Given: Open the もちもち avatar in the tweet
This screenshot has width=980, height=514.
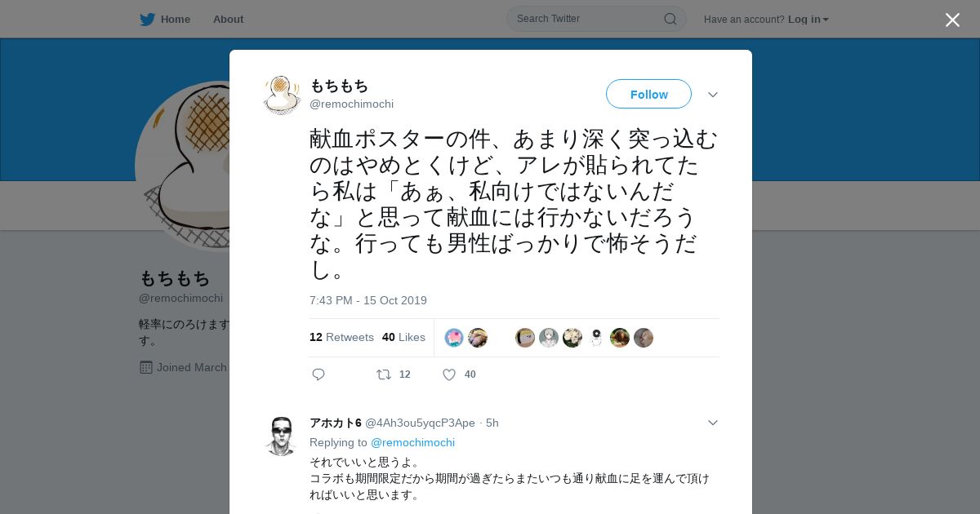Looking at the screenshot, I should coord(282,95).
